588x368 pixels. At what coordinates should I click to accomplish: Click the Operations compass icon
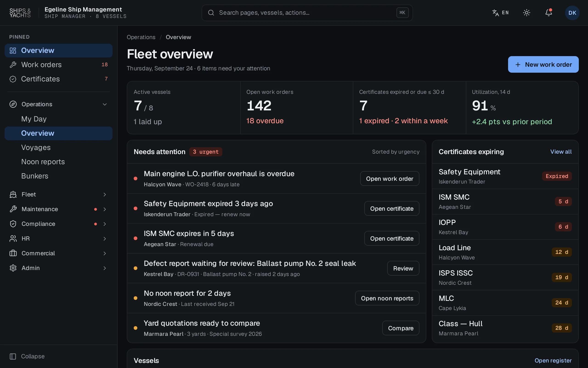point(13,104)
